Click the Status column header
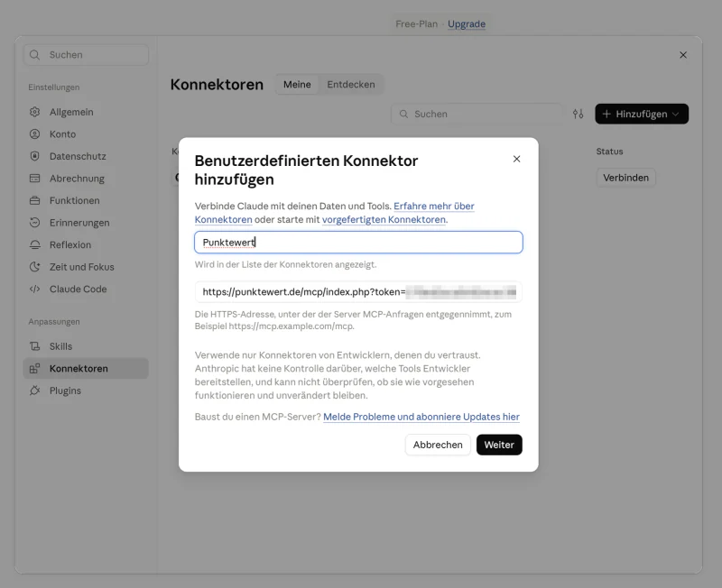 pyautogui.click(x=609, y=152)
